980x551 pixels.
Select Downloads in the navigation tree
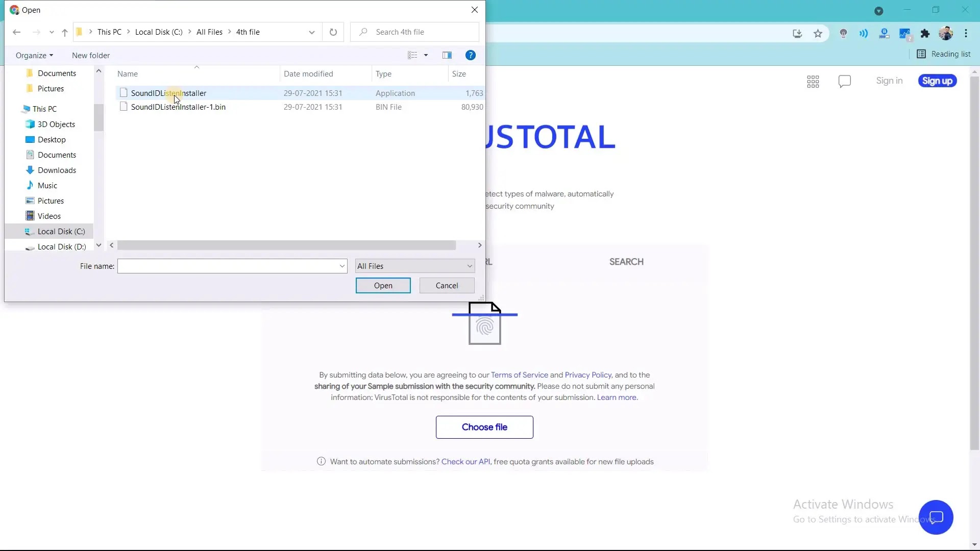coord(57,170)
